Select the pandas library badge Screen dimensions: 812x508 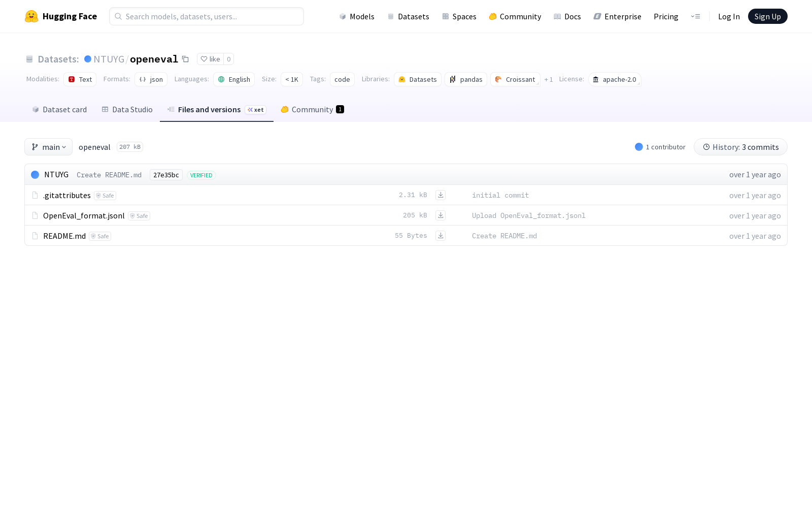465,79
